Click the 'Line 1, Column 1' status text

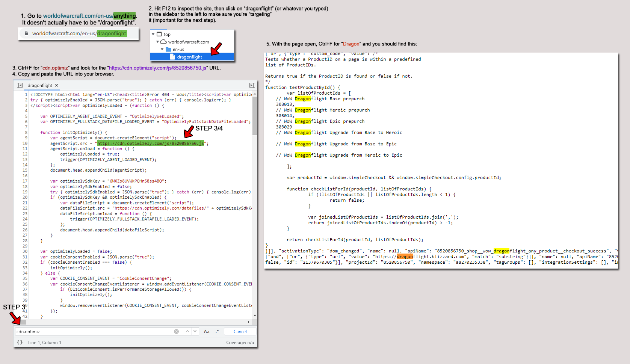tap(44, 342)
